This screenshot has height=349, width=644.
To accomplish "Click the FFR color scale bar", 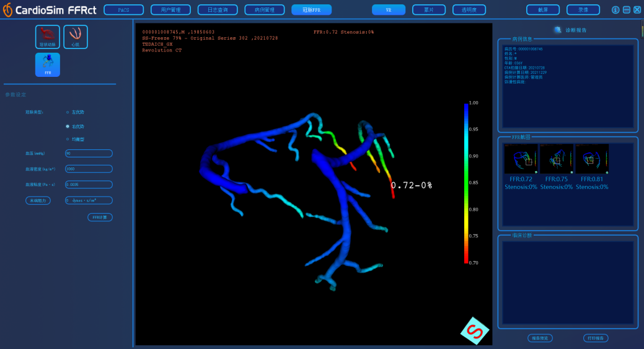I will pos(465,183).
